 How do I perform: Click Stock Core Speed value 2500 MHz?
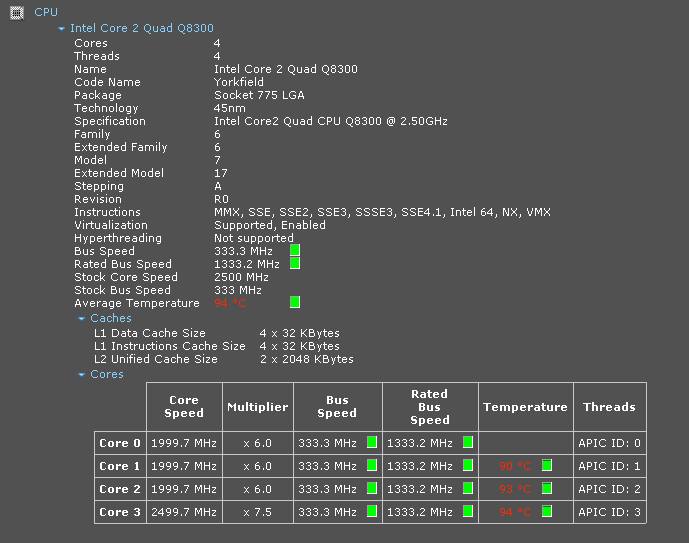241,277
